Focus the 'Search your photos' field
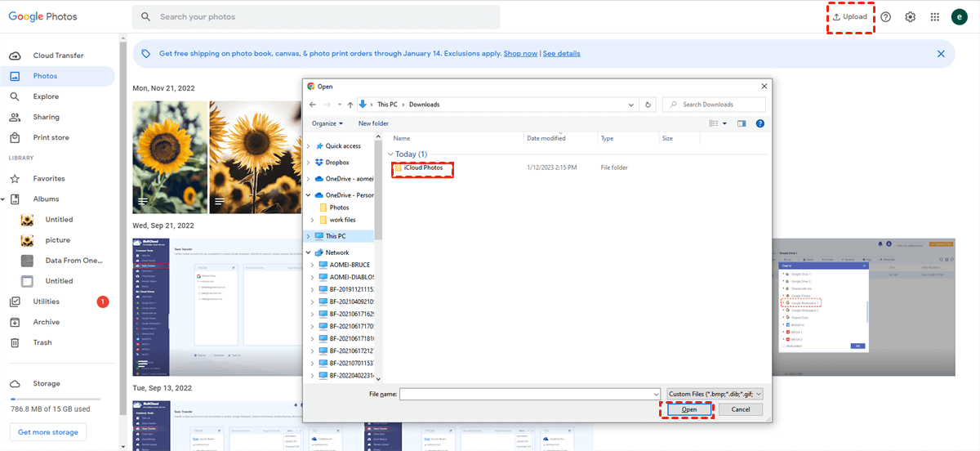Image resolution: width=980 pixels, height=451 pixels. (316, 17)
